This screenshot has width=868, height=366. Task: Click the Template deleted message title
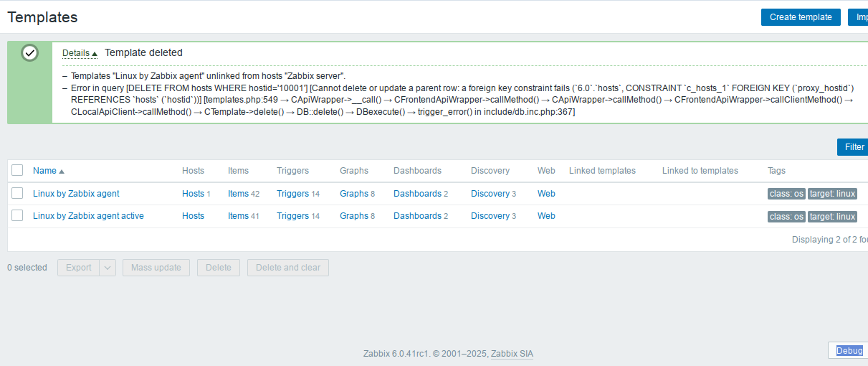pos(143,52)
